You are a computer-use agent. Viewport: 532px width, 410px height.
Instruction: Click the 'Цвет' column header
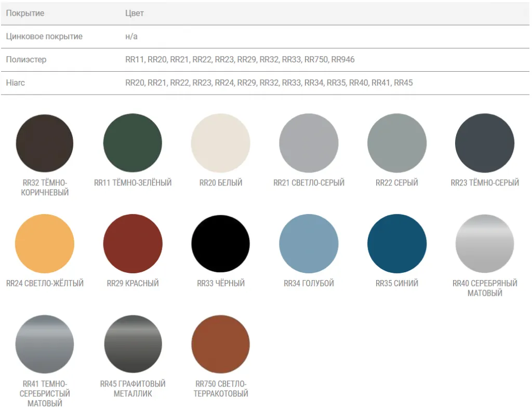pyautogui.click(x=135, y=14)
